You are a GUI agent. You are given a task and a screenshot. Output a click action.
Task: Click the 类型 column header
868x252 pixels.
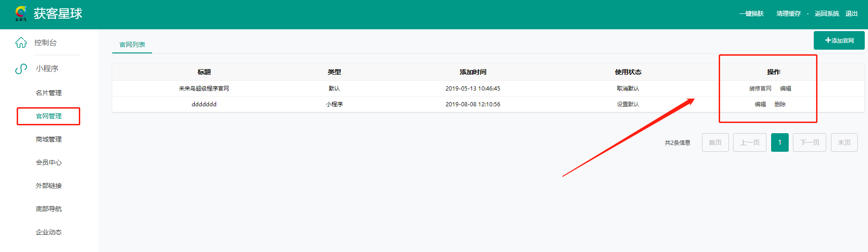334,72
